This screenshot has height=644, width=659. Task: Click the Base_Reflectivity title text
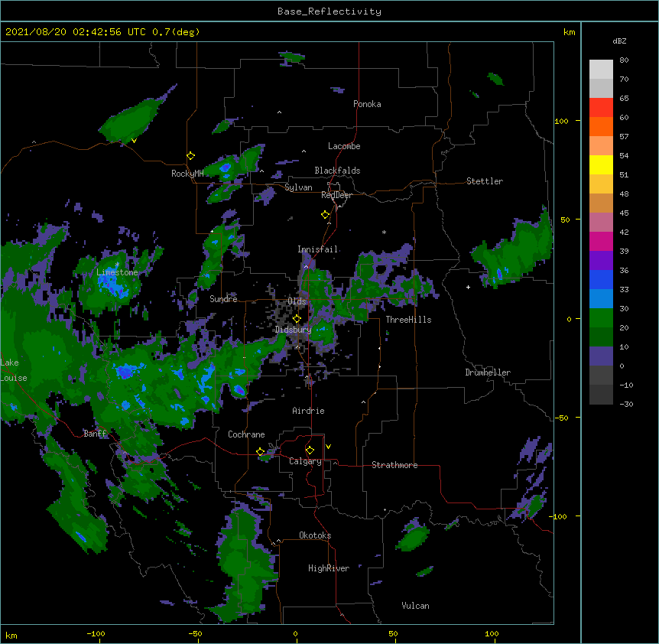329,11
